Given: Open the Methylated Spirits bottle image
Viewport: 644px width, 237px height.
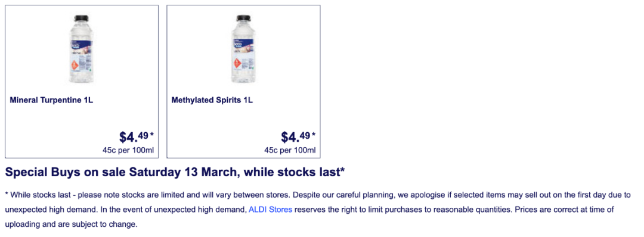Looking at the screenshot, I should point(243,49).
